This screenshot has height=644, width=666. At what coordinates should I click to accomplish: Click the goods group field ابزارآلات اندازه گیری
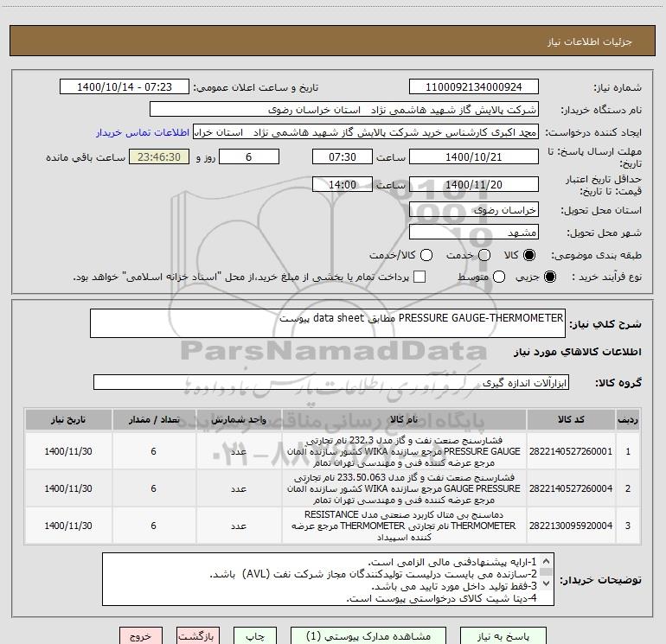pos(331,382)
